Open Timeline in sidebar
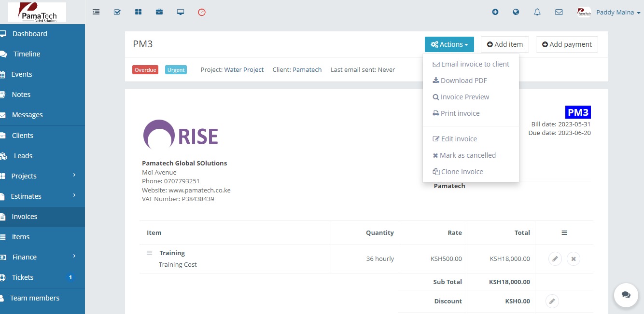This screenshot has height=314, width=644. [42, 54]
